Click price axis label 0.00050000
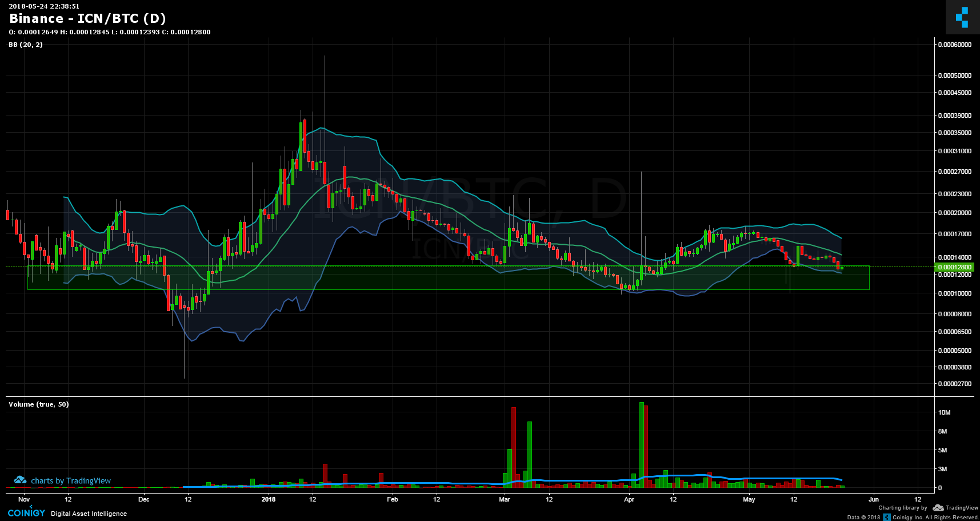Screen dimensions: 980x521 point(954,75)
